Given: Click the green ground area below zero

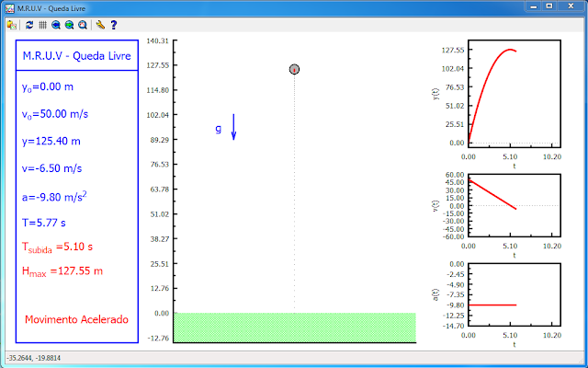Looking at the screenshot, I should tap(295, 328).
